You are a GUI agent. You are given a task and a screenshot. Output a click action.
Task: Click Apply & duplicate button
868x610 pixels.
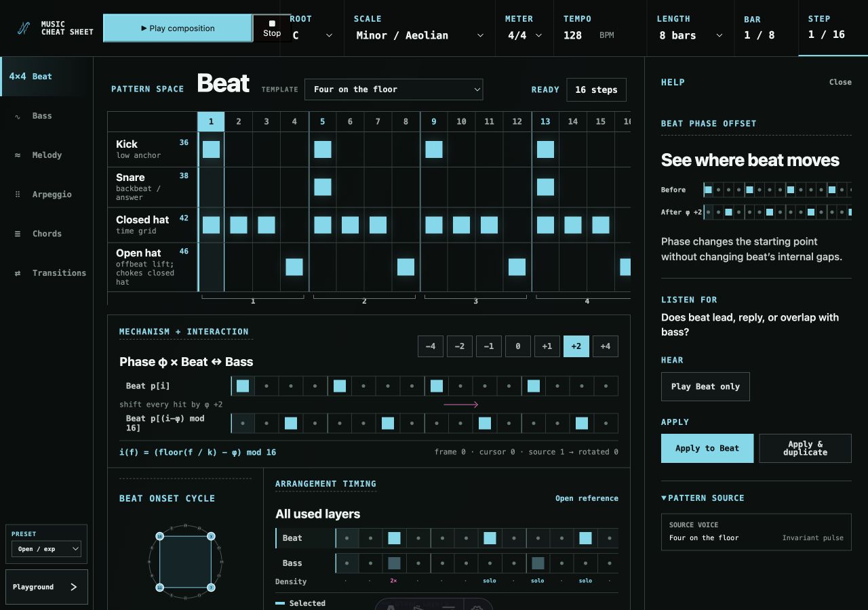(x=805, y=449)
